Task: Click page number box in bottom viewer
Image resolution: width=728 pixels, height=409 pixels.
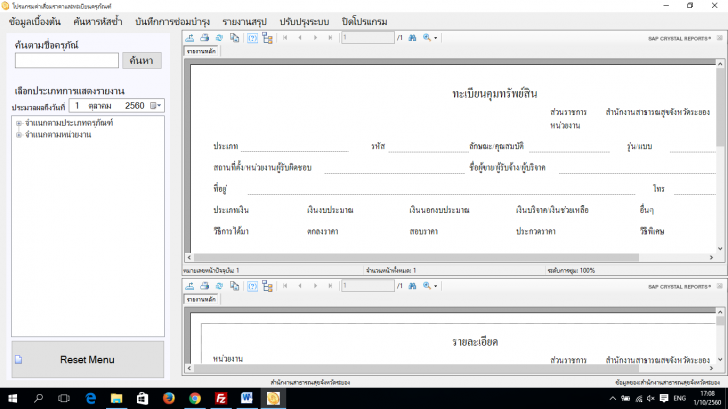Action: click(368, 286)
